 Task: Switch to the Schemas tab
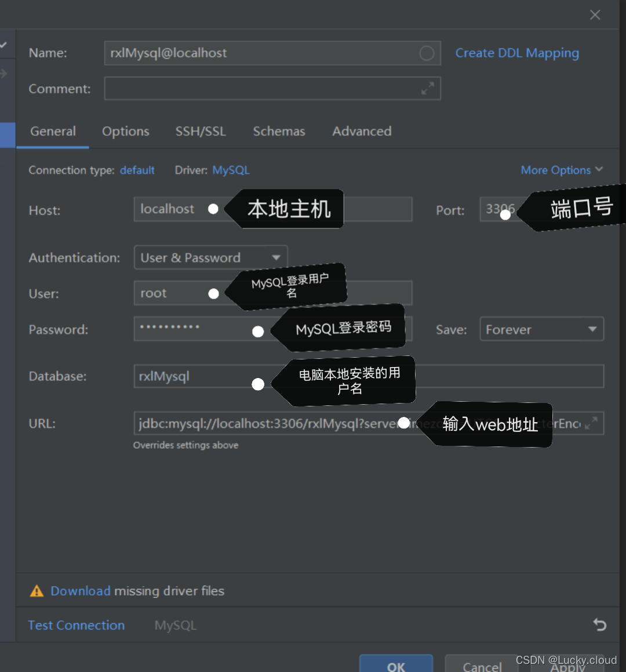tap(279, 131)
